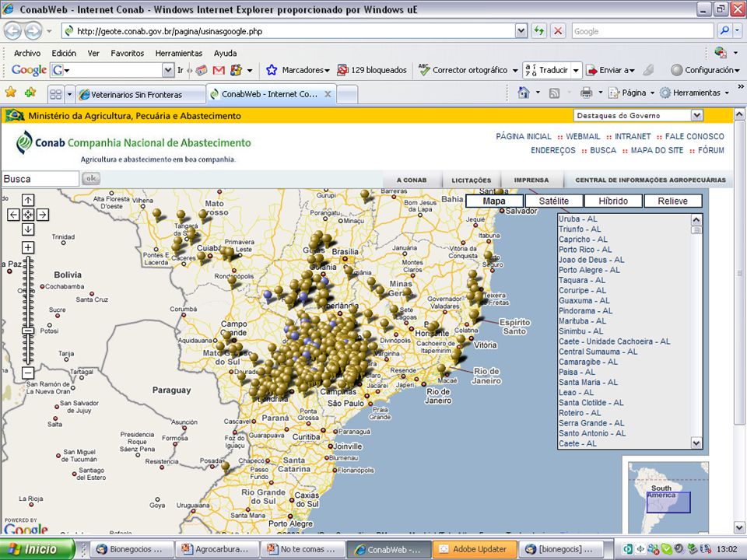
Task: Click Gmail icon in Google toolbar
Action: coord(219,71)
